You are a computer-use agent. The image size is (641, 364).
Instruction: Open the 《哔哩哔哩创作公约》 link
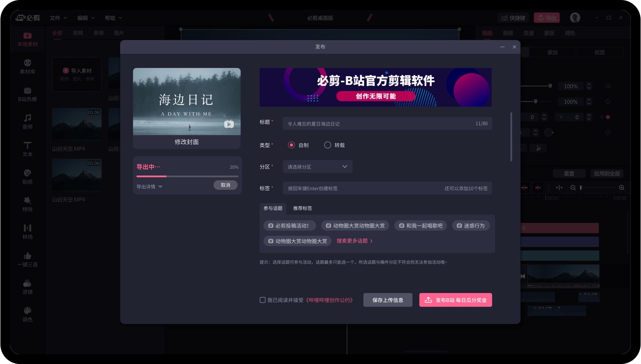(x=329, y=300)
